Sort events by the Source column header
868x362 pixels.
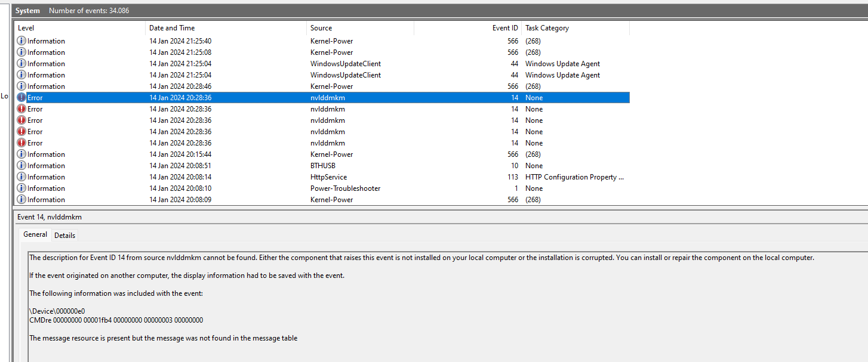(361, 28)
